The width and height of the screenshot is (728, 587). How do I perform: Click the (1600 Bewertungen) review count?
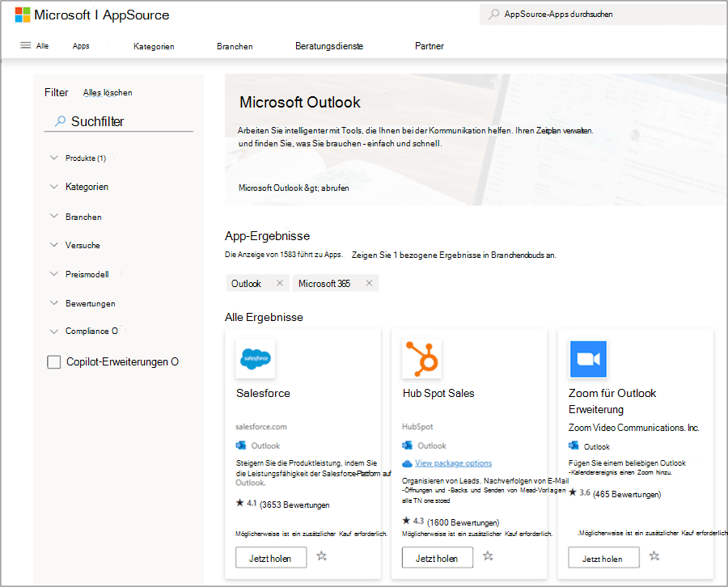463,522
